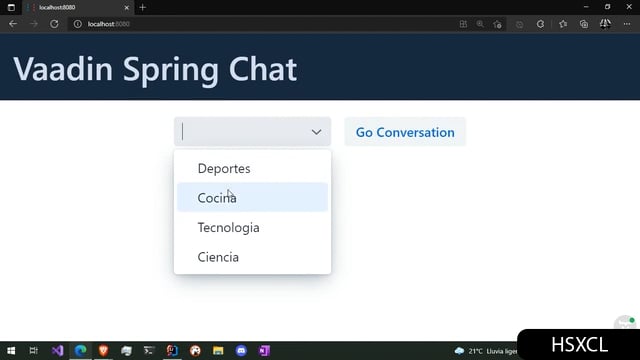The height and width of the screenshot is (360, 640).
Task: Open the Settings and more menu
Action: pos(627,24)
